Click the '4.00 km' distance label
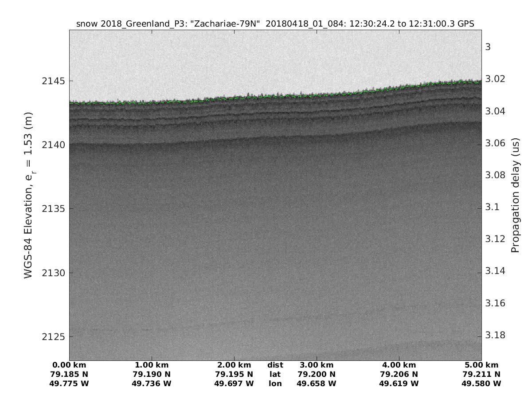532x399 pixels. pyautogui.click(x=399, y=365)
